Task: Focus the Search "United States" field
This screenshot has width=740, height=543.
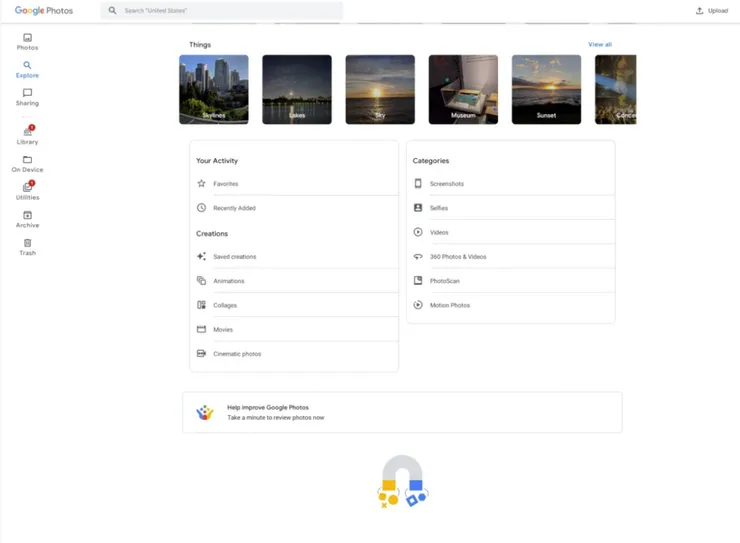Action: click(222, 10)
